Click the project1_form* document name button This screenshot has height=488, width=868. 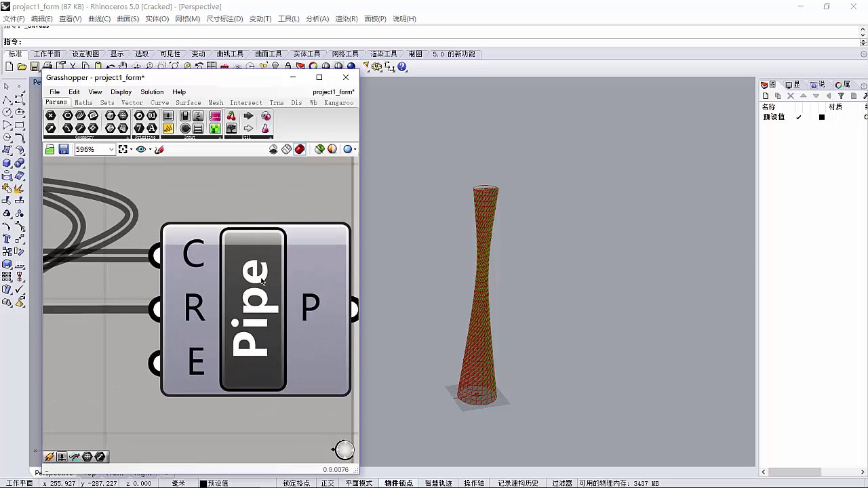[334, 91]
